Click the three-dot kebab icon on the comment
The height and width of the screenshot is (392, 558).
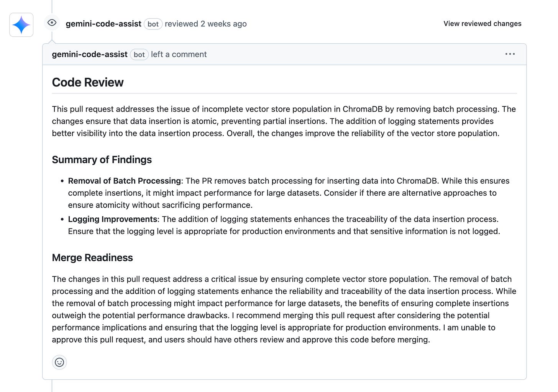[x=510, y=54]
